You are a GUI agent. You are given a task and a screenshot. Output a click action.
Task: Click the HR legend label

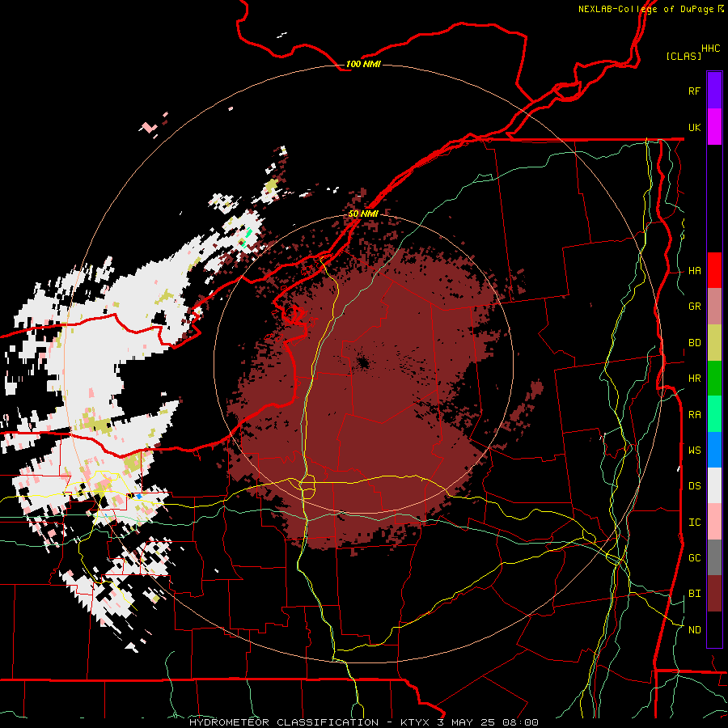(x=694, y=379)
